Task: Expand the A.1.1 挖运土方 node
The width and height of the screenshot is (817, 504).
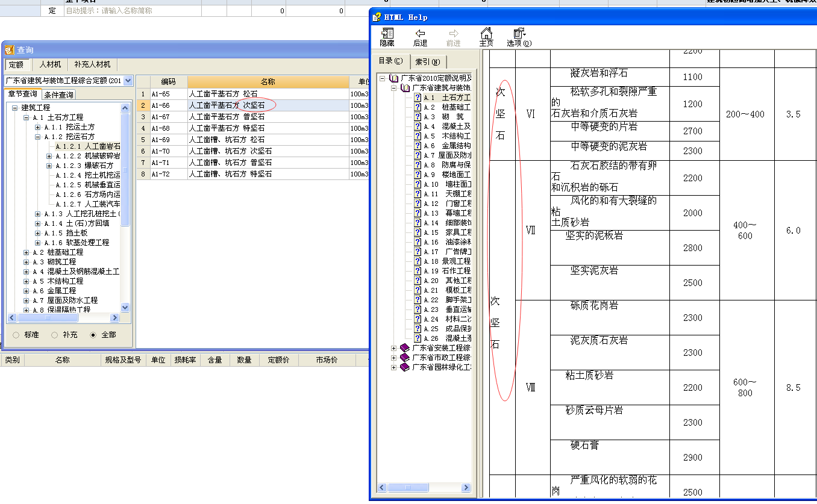Action: 38,127
